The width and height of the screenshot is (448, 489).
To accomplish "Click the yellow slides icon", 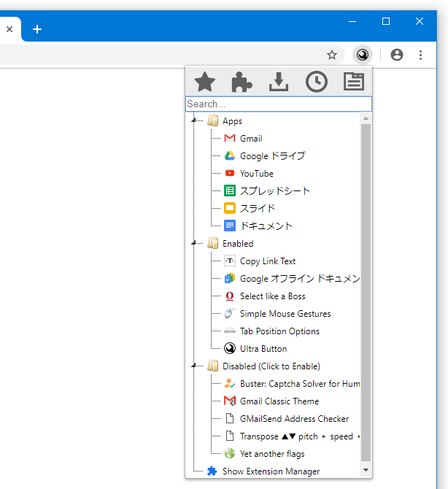I will click(230, 208).
